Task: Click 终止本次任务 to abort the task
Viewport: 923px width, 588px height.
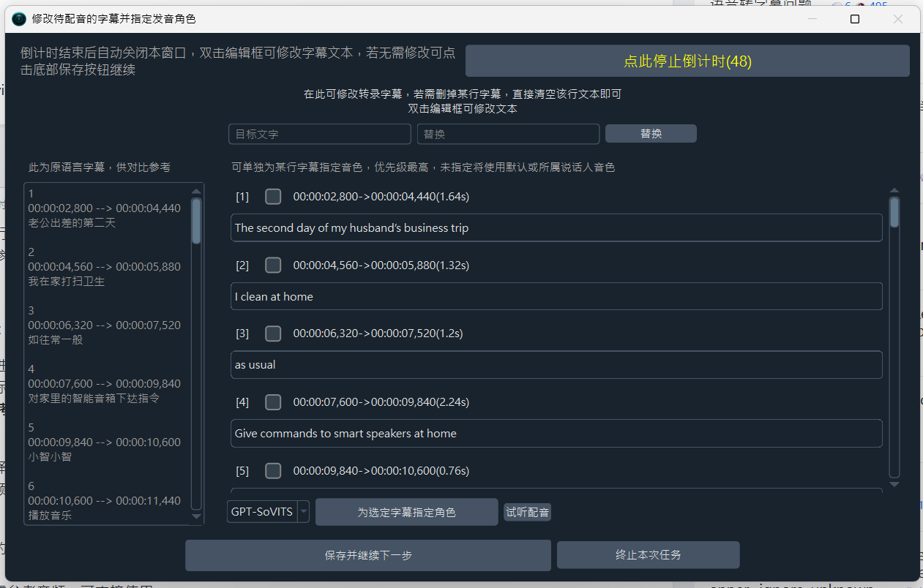Action: coord(648,555)
